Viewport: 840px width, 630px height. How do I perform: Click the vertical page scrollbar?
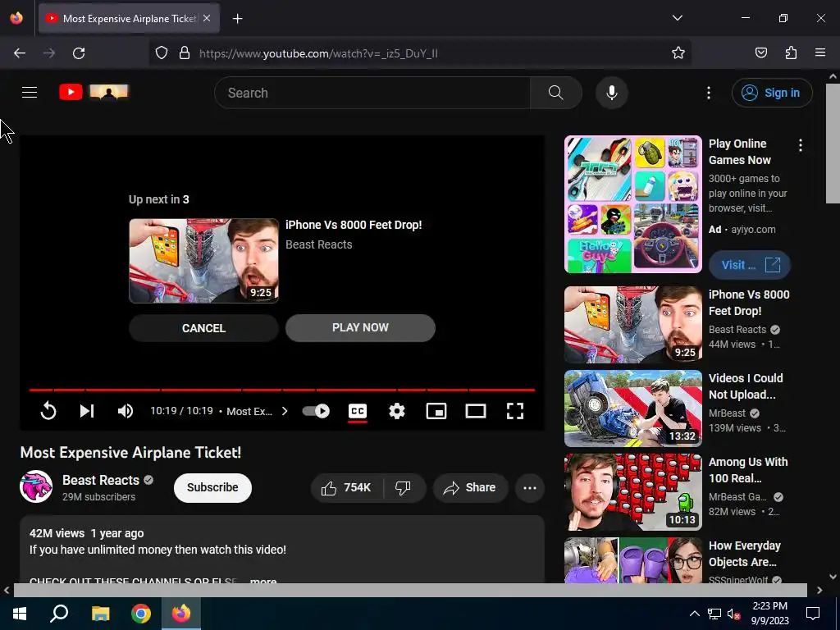pyautogui.click(x=833, y=144)
